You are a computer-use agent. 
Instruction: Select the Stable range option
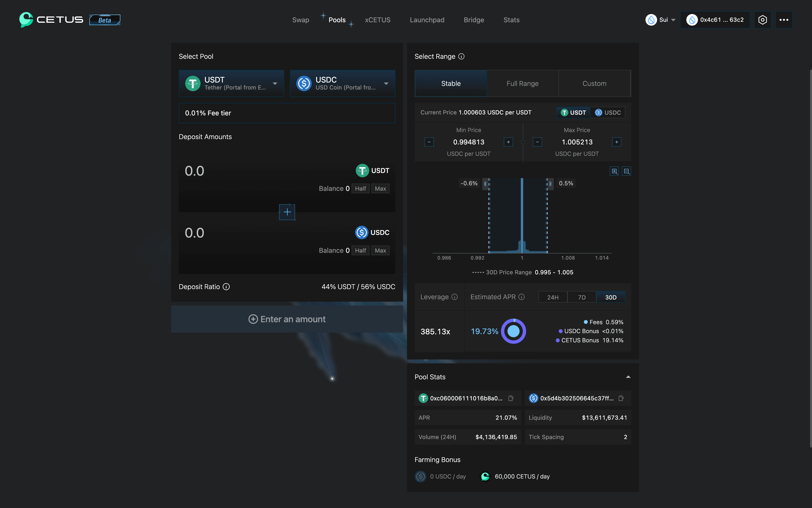[x=451, y=83]
